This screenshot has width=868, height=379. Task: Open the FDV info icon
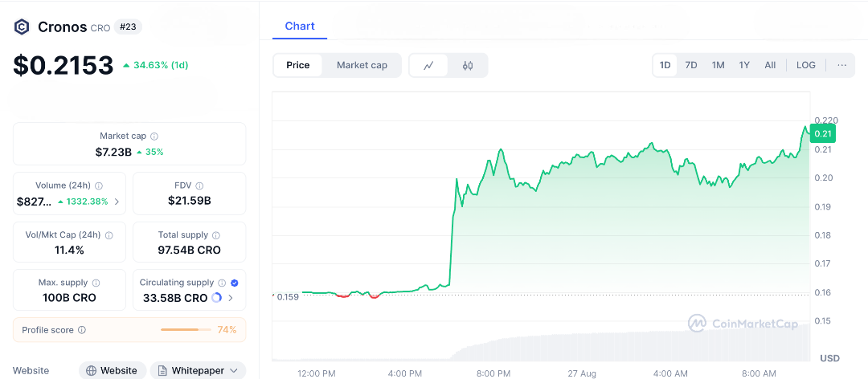(200, 186)
